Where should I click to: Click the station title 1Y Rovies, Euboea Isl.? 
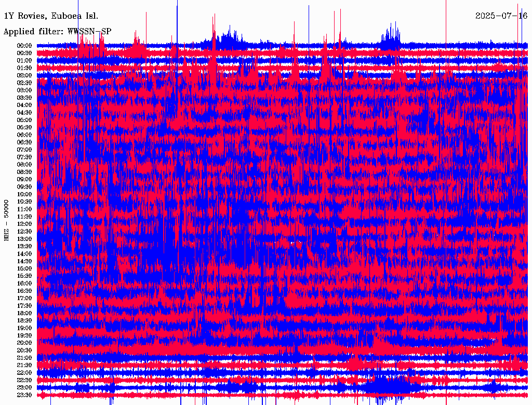click(51, 16)
